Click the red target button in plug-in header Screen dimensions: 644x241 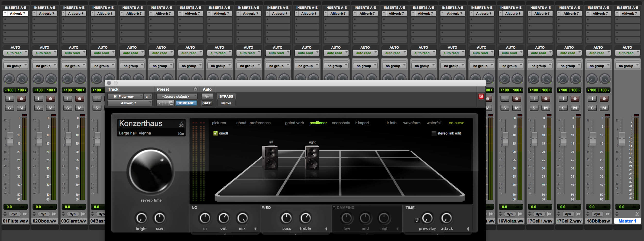pos(481,96)
